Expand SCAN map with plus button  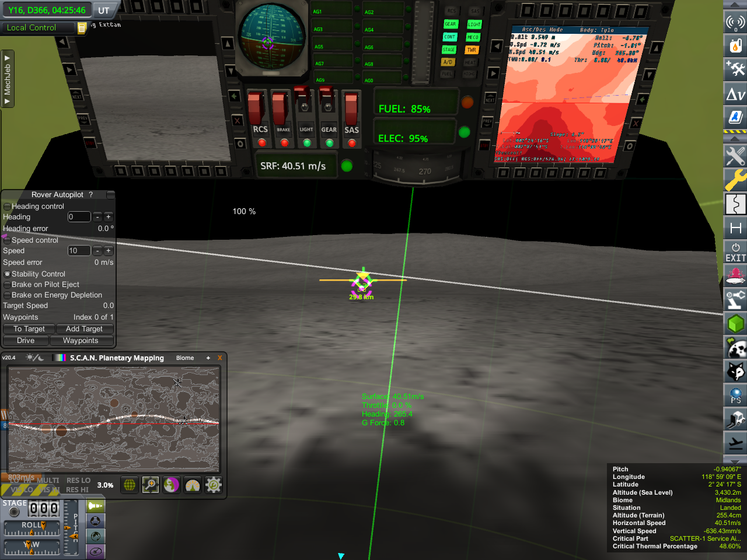(x=208, y=358)
